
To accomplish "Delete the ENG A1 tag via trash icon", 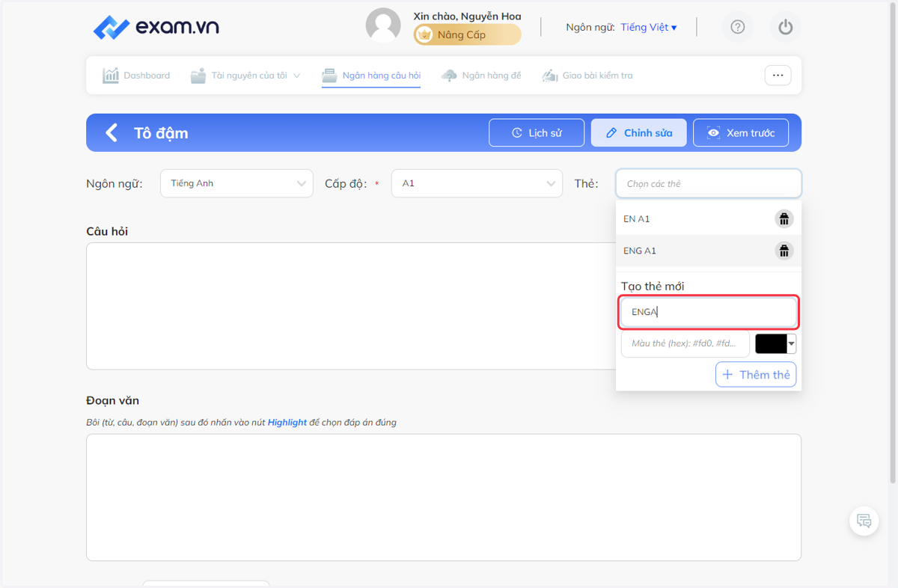I will point(784,251).
